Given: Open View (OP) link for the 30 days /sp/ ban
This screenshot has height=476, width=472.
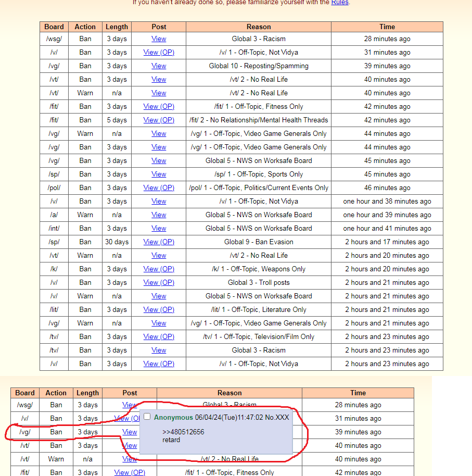Looking at the screenshot, I should coord(159,242).
